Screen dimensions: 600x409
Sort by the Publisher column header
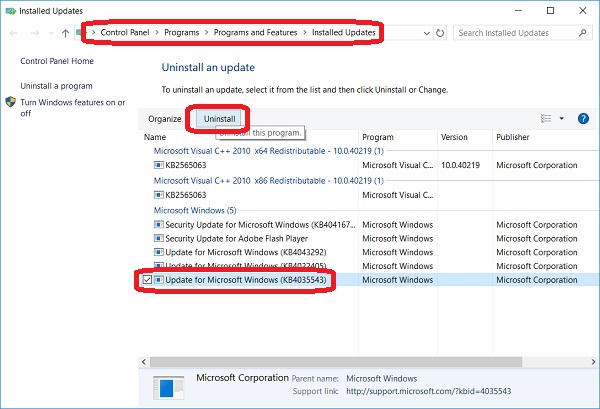pyautogui.click(x=512, y=137)
